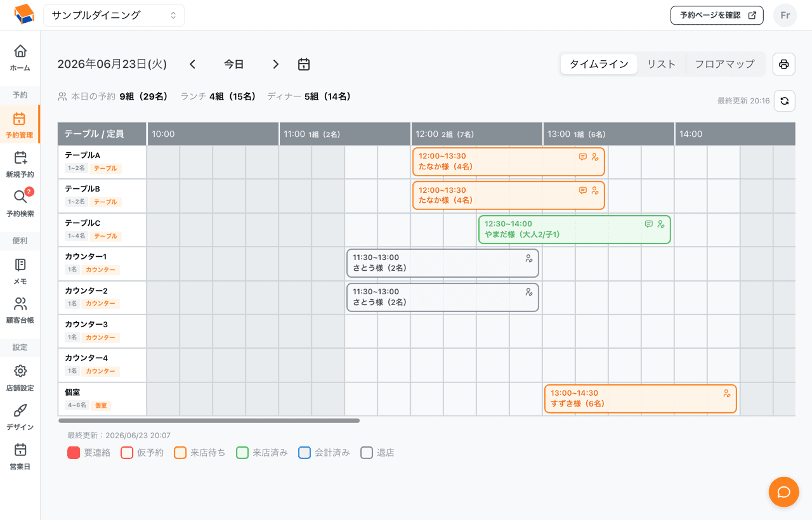Open 店舗設定 gear icon
This screenshot has width=812, height=520.
(x=20, y=377)
